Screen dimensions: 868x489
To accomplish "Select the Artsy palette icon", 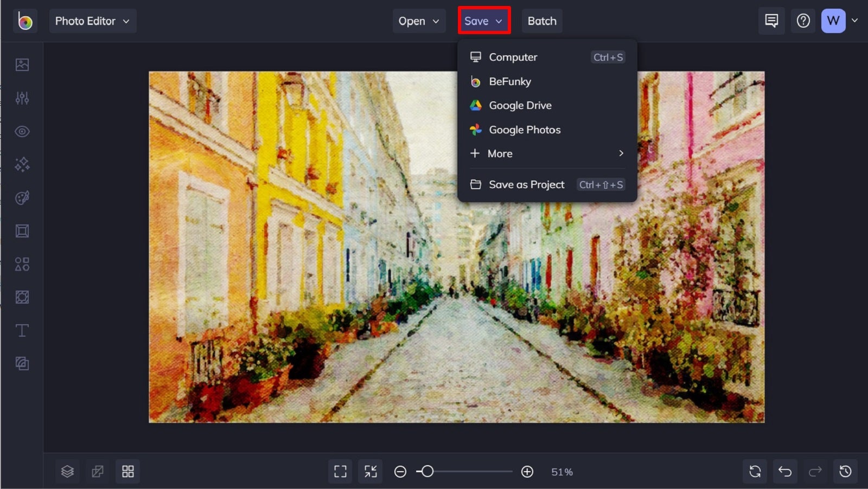I will pyautogui.click(x=22, y=197).
